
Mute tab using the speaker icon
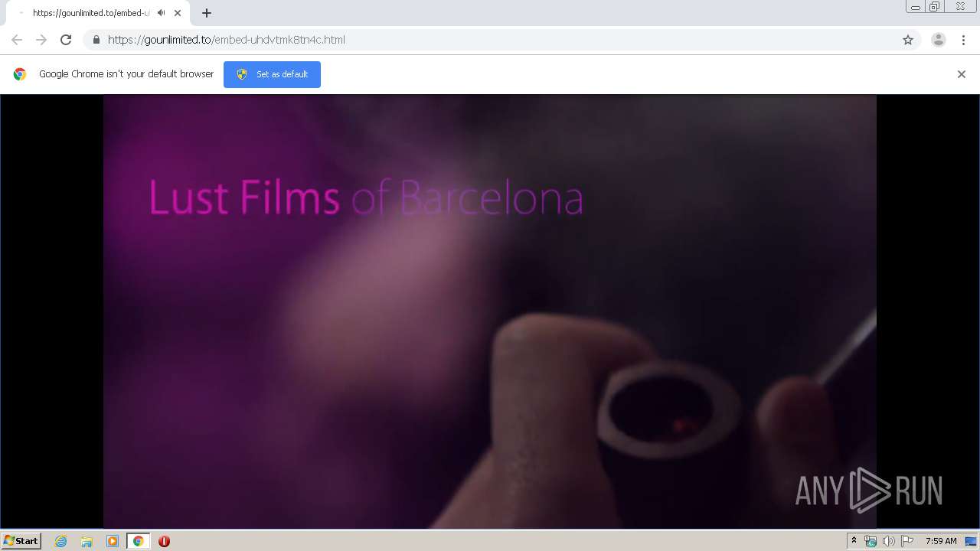point(161,13)
